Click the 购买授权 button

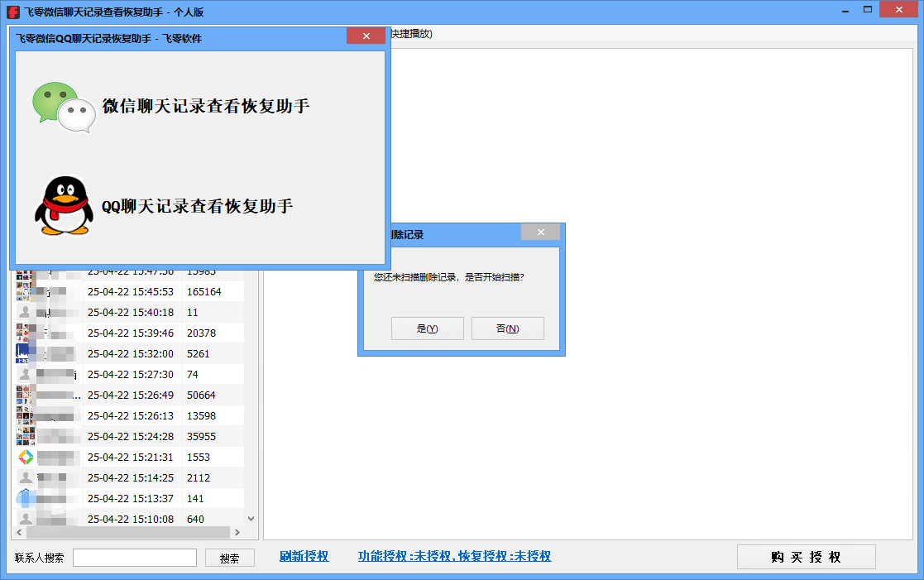807,557
